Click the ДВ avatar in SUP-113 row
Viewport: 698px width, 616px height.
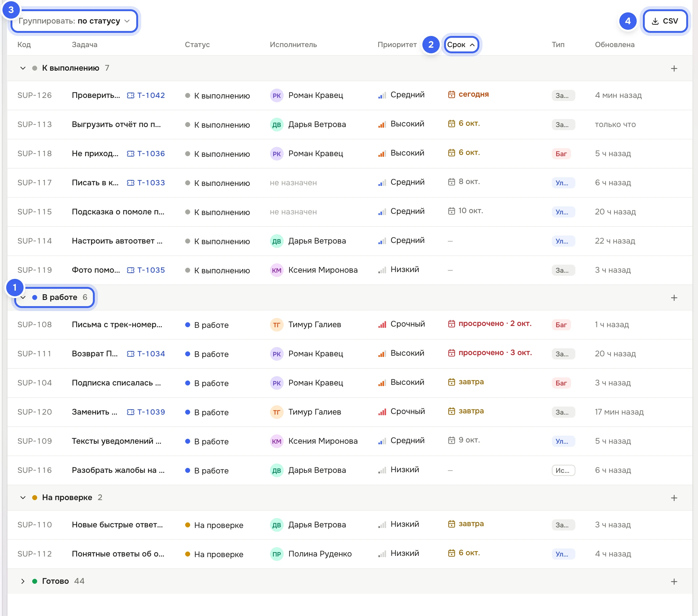[277, 124]
